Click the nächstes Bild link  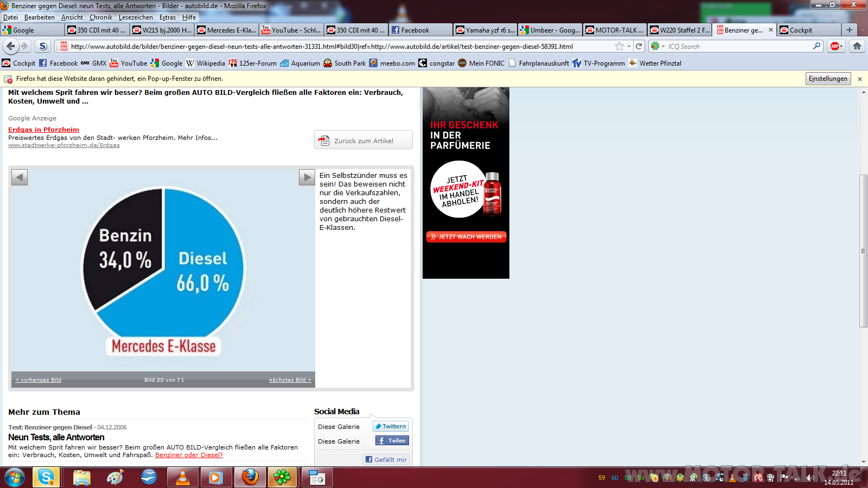(x=290, y=380)
